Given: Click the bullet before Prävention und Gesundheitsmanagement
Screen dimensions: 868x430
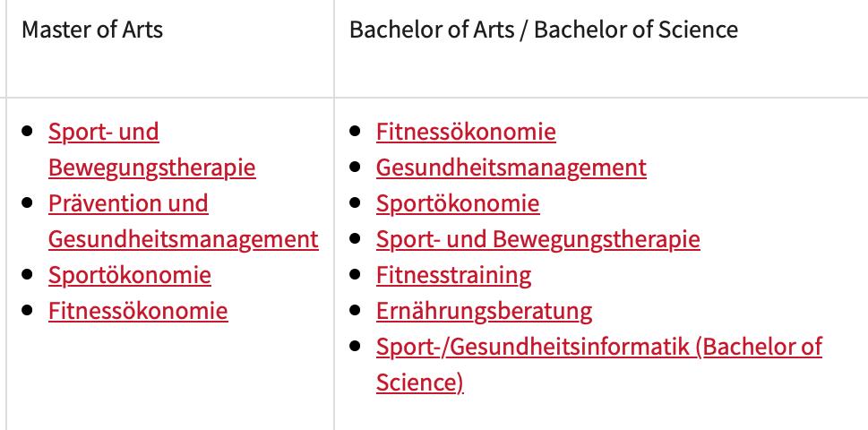Looking at the screenshot, I should [29, 202].
